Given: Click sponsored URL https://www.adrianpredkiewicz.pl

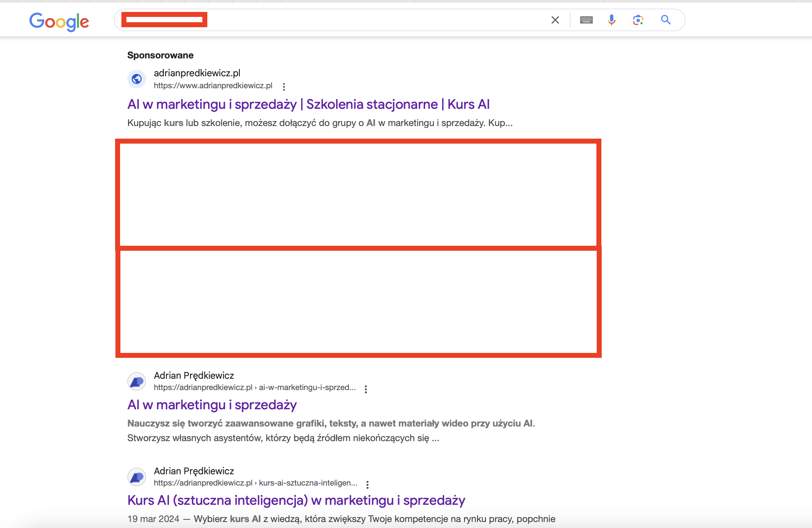Looking at the screenshot, I should (213, 86).
